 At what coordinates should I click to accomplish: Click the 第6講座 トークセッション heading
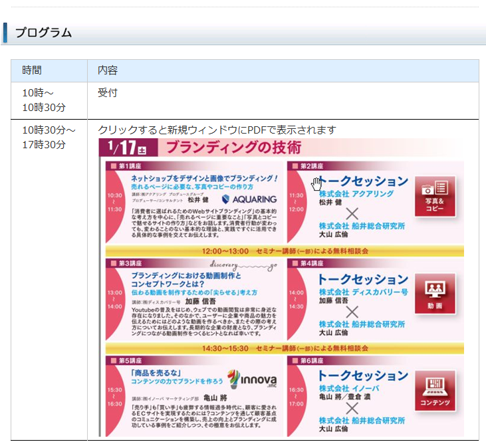click(x=363, y=376)
